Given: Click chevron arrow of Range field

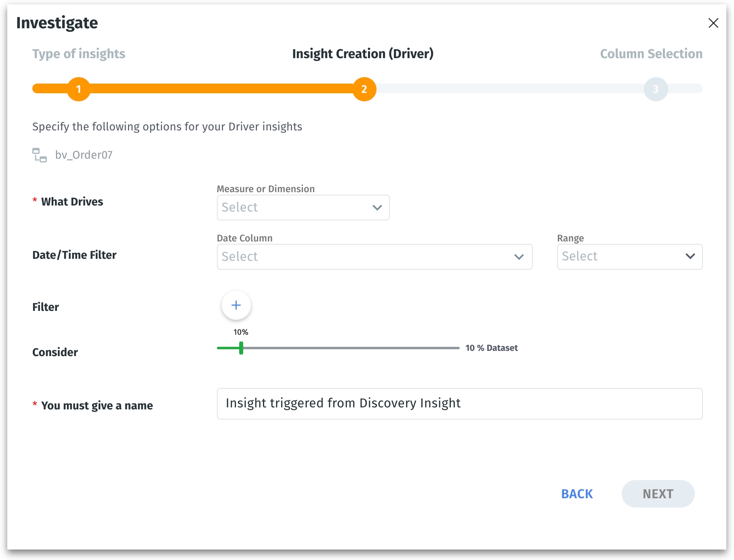Looking at the screenshot, I should tap(690, 256).
